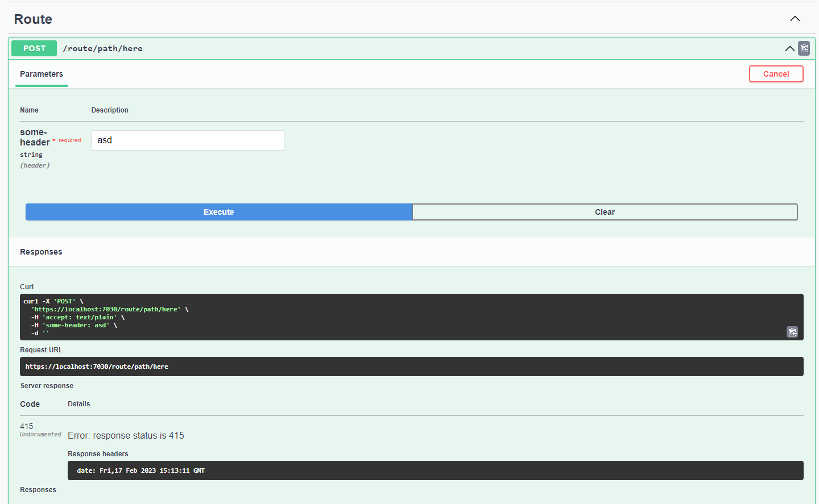This screenshot has width=819, height=504.
Task: Click the 'Response headers' label
Action: (x=98, y=454)
